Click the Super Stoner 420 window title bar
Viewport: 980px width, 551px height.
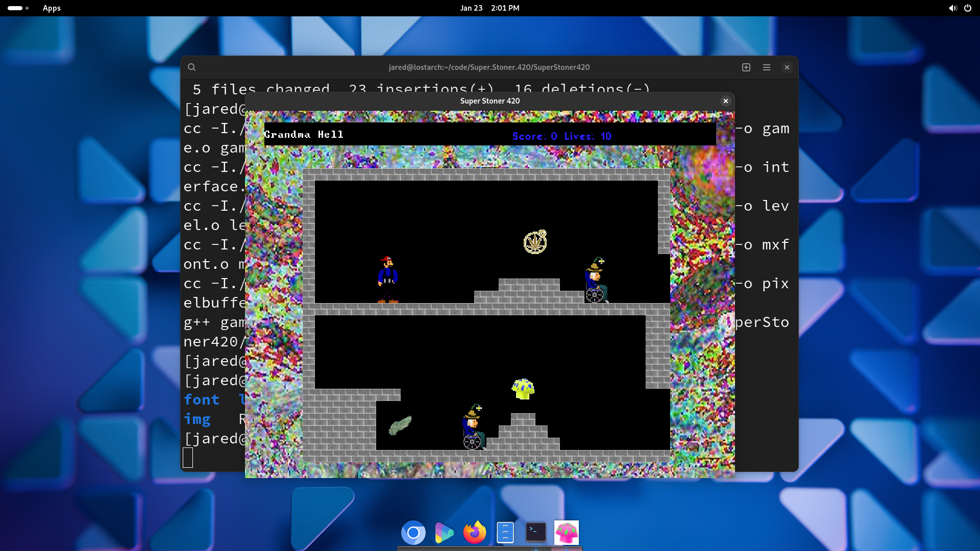(490, 101)
